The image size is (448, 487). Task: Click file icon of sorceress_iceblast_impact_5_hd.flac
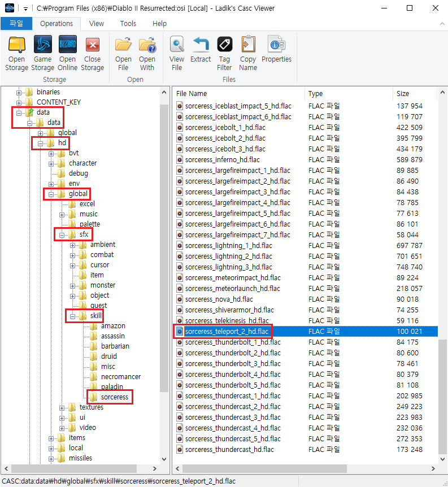180,106
